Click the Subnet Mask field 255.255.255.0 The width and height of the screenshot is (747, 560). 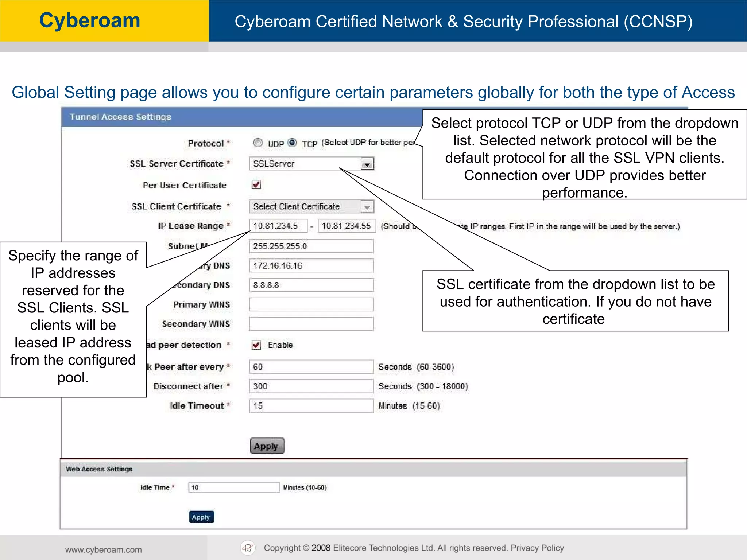pyautogui.click(x=311, y=246)
